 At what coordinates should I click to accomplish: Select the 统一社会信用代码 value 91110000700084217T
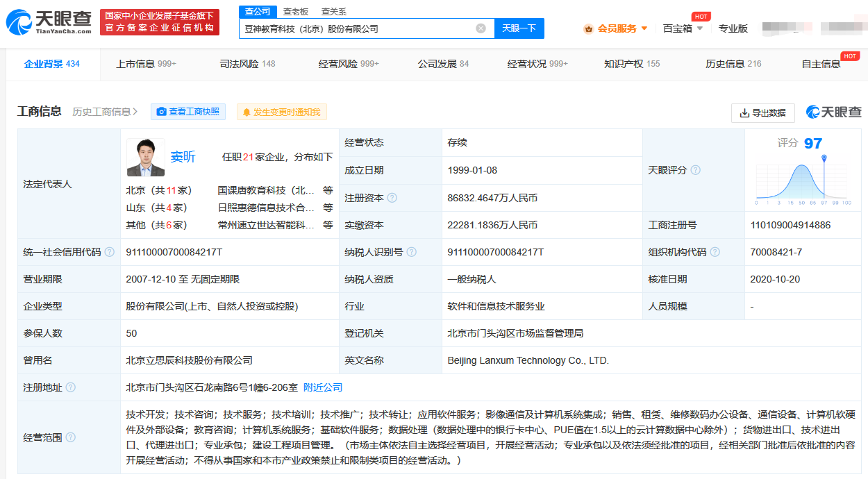tap(174, 252)
